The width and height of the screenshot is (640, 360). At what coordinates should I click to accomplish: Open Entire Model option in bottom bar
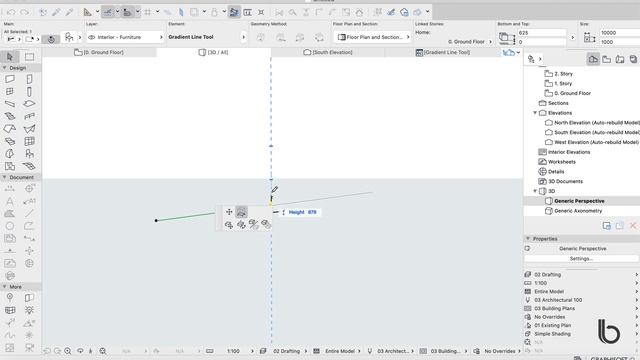[x=337, y=351]
